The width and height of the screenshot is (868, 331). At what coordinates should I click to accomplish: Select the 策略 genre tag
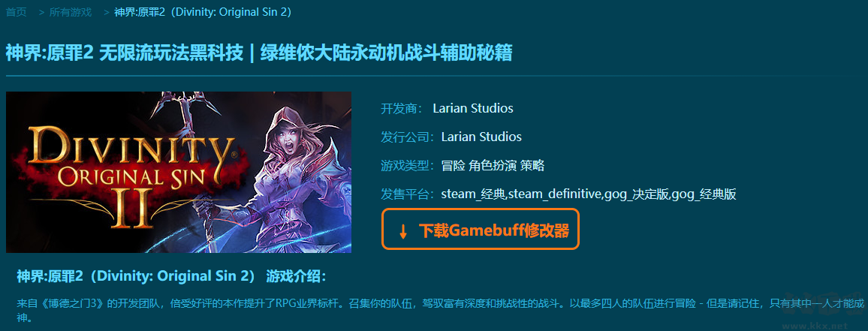[532, 165]
